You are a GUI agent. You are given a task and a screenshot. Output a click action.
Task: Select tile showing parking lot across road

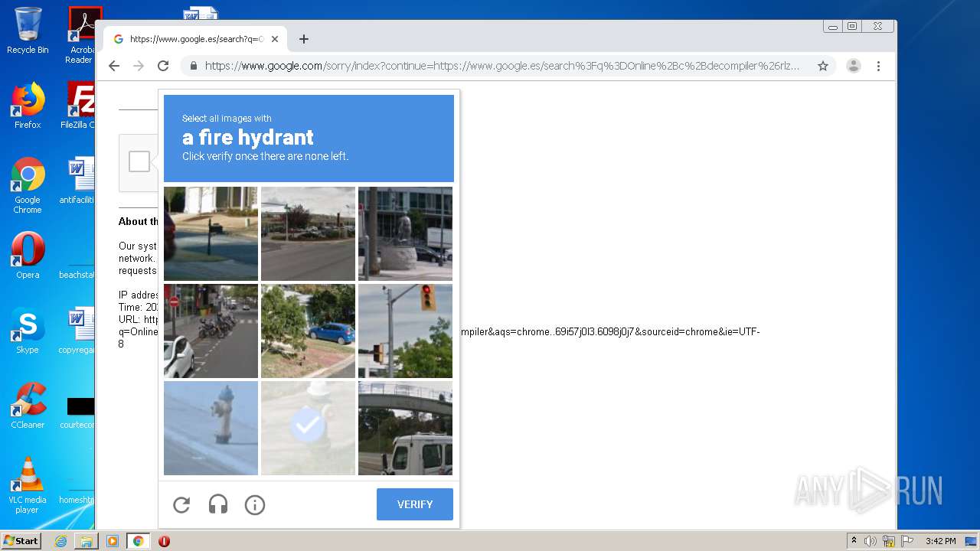tap(308, 234)
